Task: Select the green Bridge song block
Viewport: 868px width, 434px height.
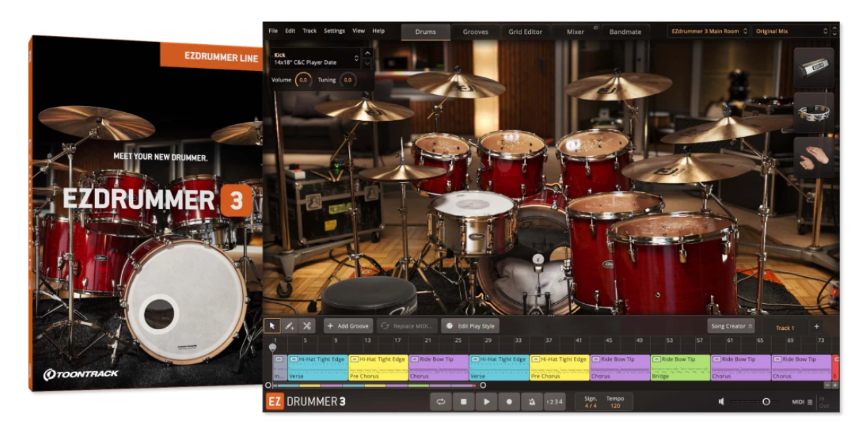Action: [680, 367]
